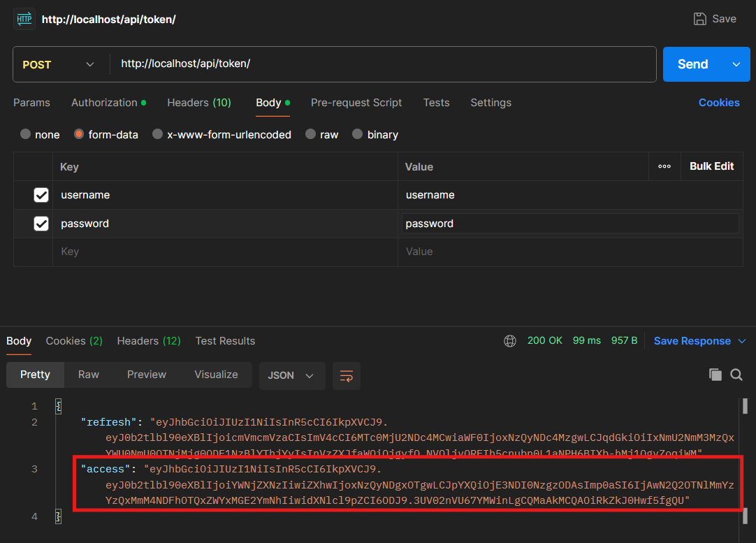
Task: Click the globe network icon in response bar
Action: [510, 341]
